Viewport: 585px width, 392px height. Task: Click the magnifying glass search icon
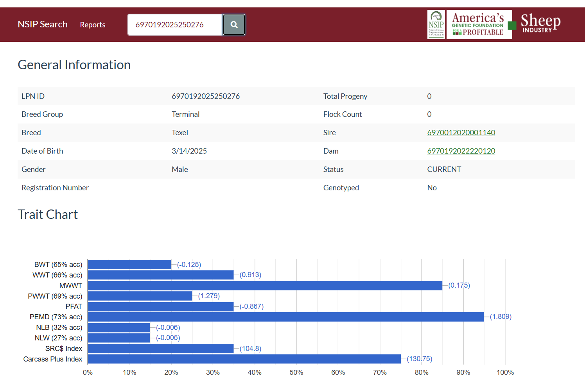click(x=234, y=24)
